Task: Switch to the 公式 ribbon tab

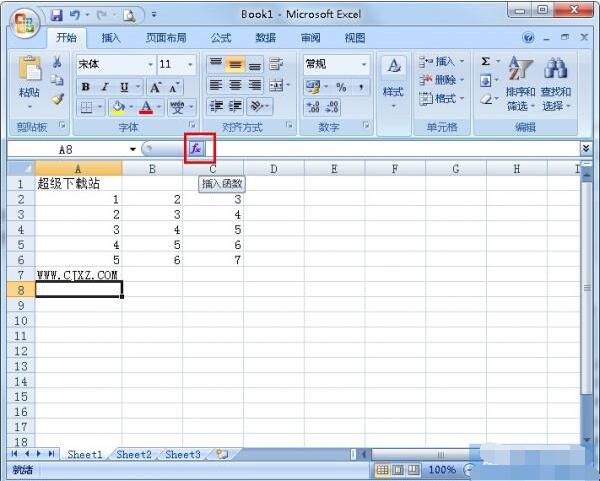Action: [x=221, y=38]
